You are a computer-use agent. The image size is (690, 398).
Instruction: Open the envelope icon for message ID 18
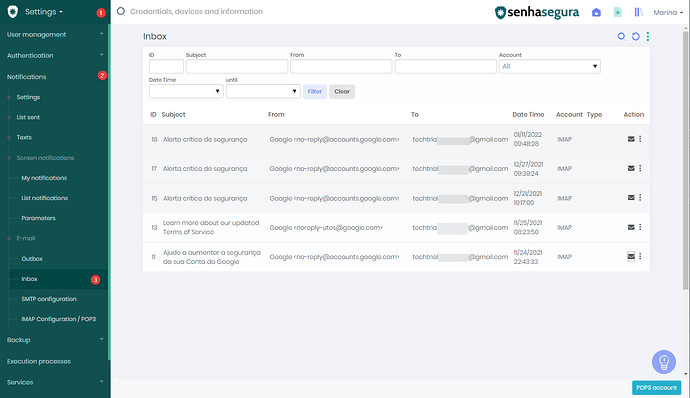pyautogui.click(x=631, y=139)
